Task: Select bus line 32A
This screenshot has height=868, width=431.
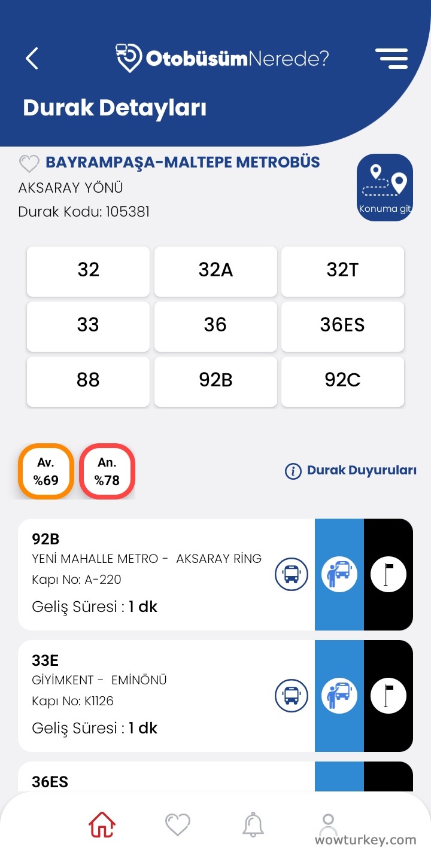Action: [x=215, y=271]
